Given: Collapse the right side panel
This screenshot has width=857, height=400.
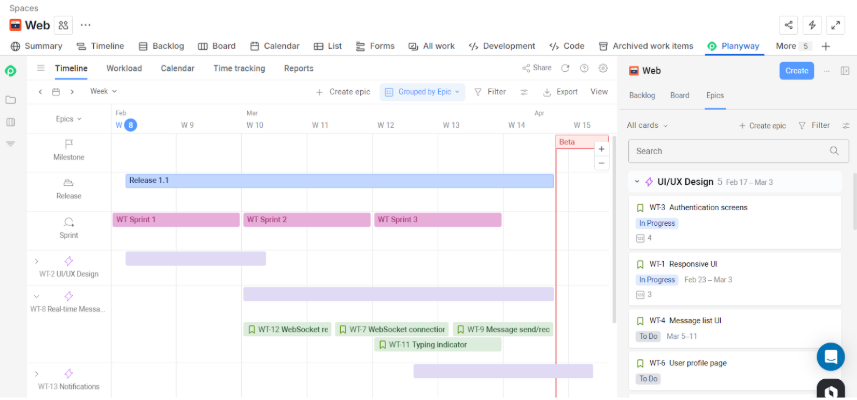Looking at the screenshot, I should 844,71.
